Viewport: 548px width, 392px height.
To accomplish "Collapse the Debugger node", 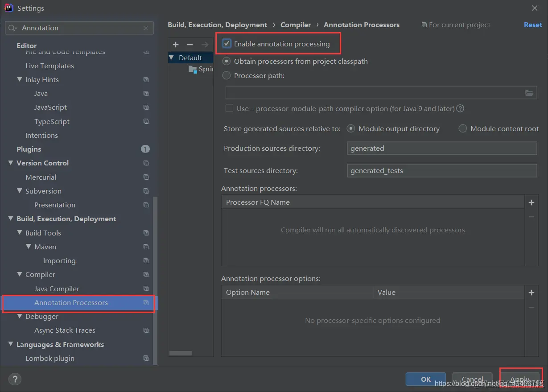I will point(20,316).
